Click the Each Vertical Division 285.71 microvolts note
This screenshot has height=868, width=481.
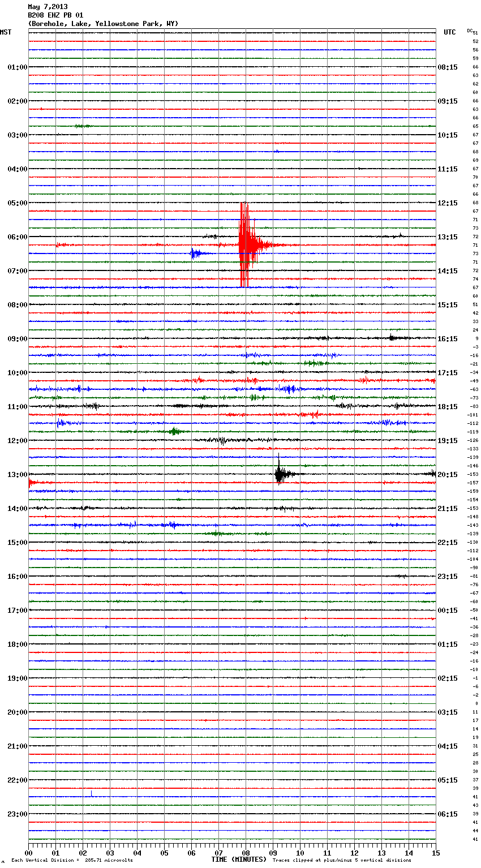72,861
